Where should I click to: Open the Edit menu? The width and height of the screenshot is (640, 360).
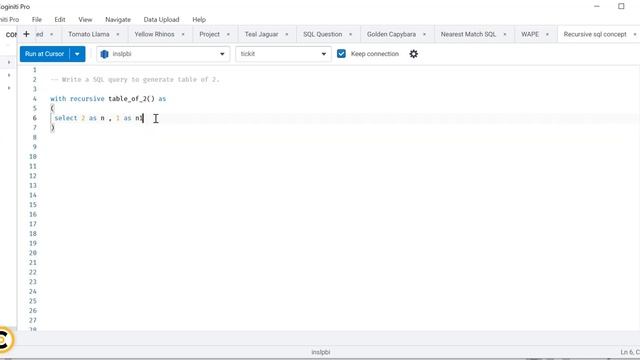coord(60,20)
